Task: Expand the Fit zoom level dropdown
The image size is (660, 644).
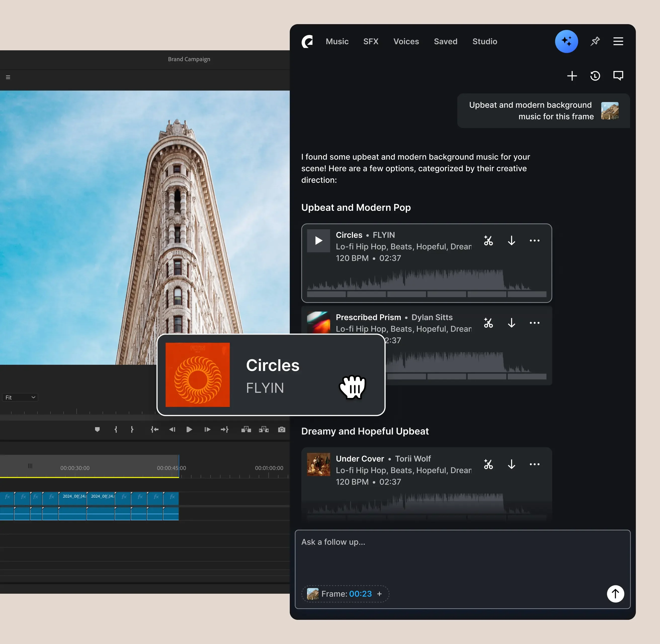Action: coord(20,397)
